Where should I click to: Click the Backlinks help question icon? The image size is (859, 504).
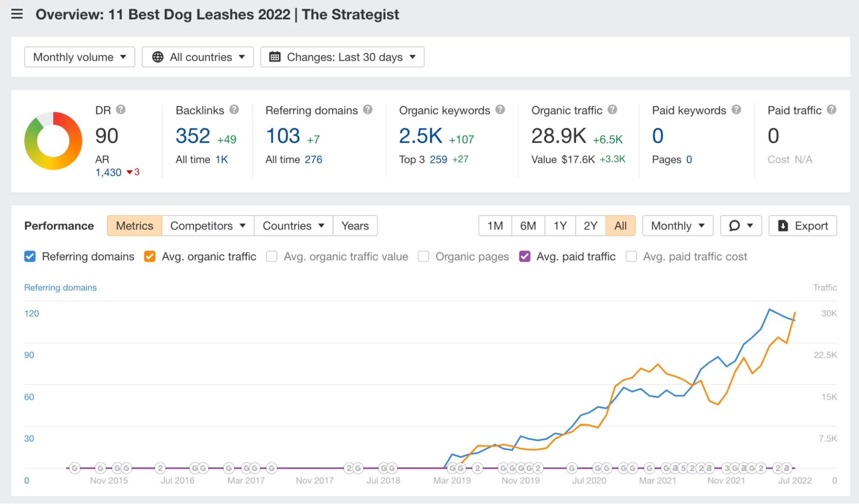point(234,110)
